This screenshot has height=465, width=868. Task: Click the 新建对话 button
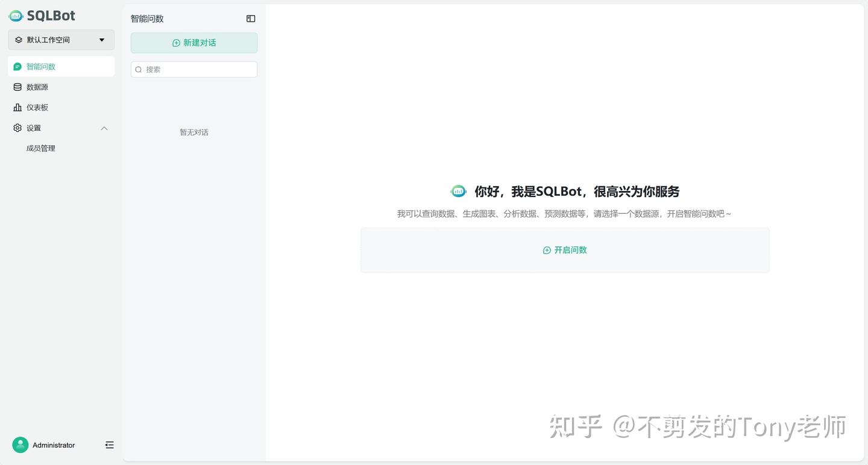(x=193, y=43)
